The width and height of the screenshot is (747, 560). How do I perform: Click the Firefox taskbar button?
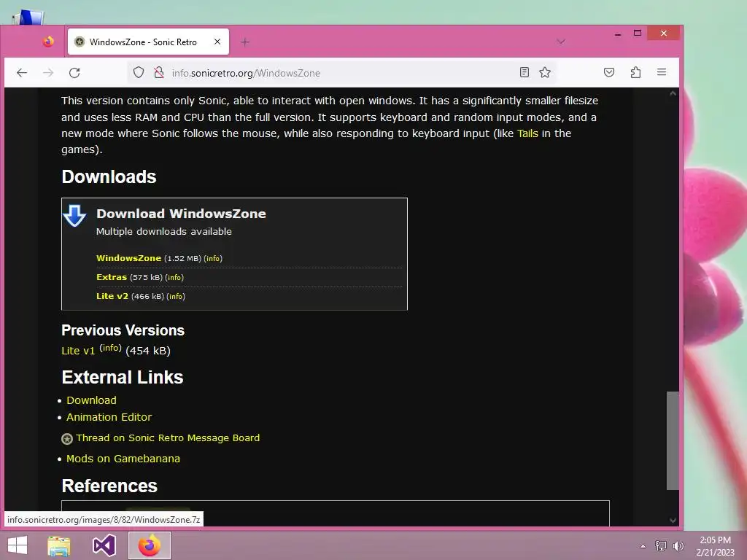click(149, 545)
